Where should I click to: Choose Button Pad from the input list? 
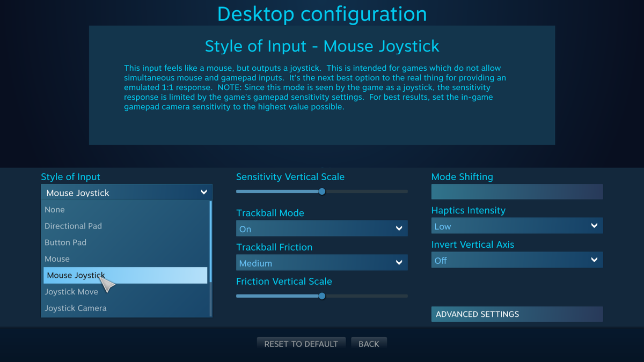[65, 242]
